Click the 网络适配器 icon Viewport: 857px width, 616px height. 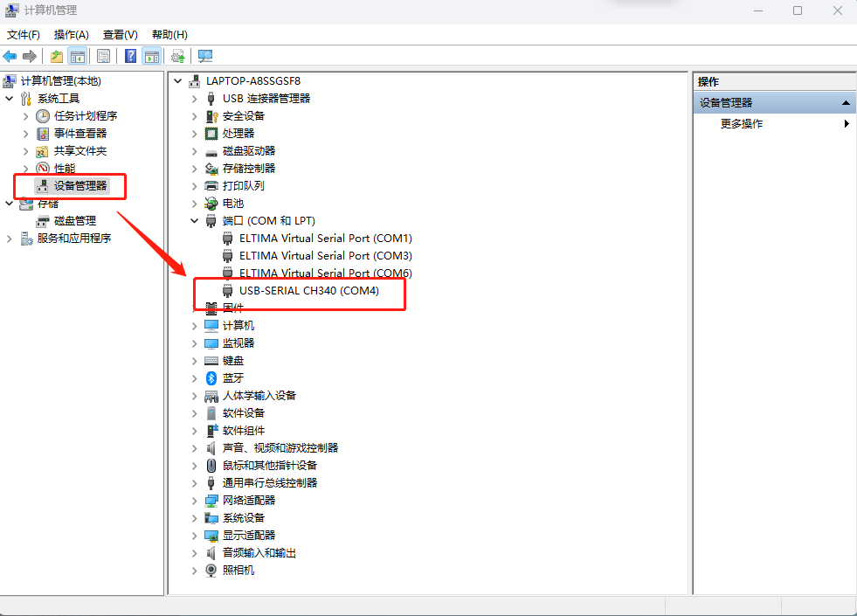tap(211, 501)
